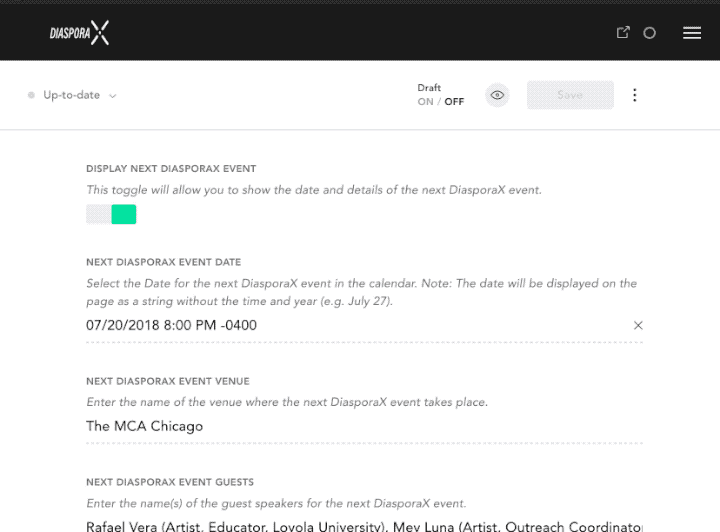Click the circle icon in header
The image size is (720, 532).
[x=649, y=33]
